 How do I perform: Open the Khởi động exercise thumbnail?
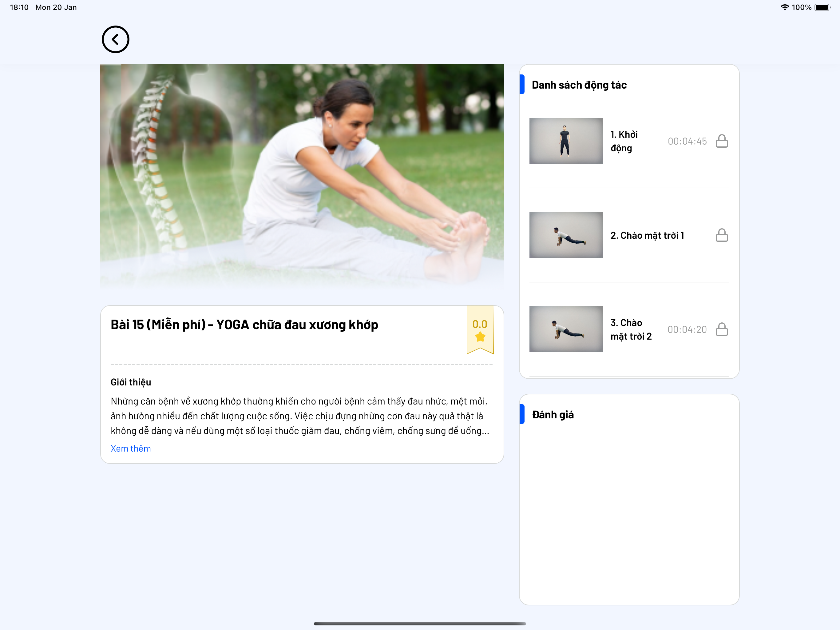566,141
